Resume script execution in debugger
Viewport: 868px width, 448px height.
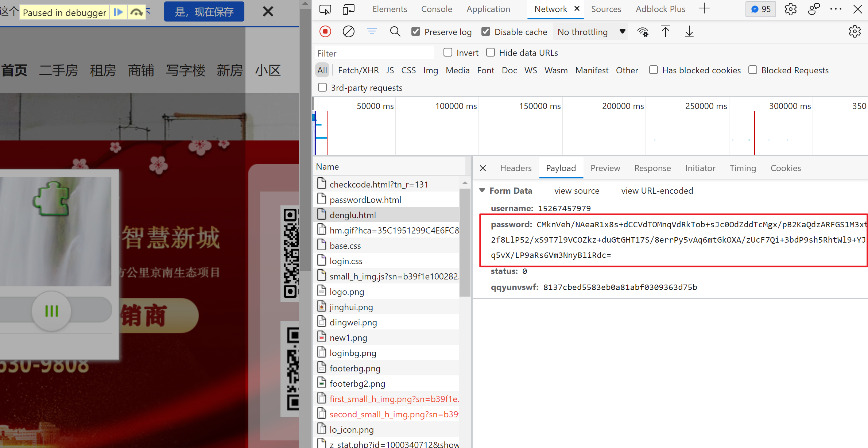[118, 12]
